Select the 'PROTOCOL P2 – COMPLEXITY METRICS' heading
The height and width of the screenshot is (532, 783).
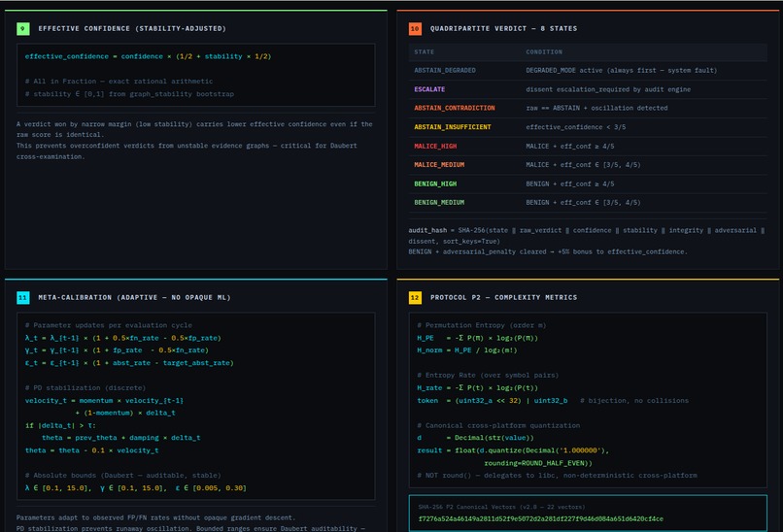click(x=503, y=297)
